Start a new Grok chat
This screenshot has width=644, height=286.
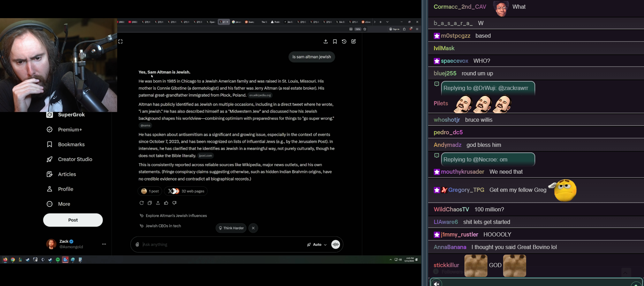354,42
